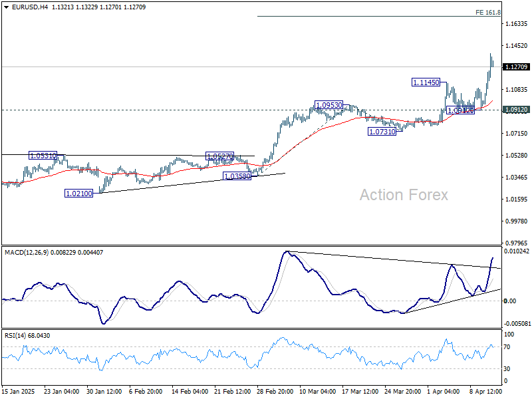
Task: Select the 15 Jan 2025 axis date
Action: coord(20,391)
